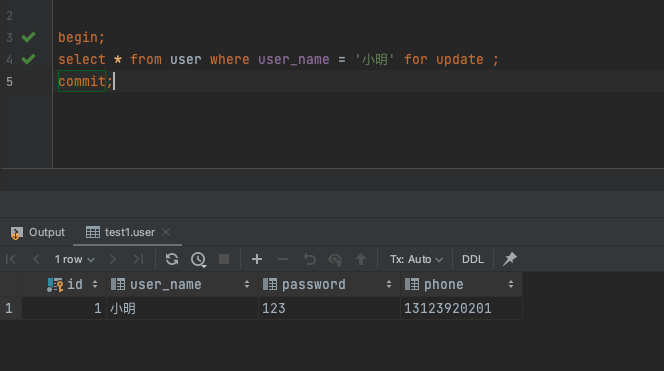
Task: Open the Tx: Auto transaction mode dropdown
Action: 416,259
